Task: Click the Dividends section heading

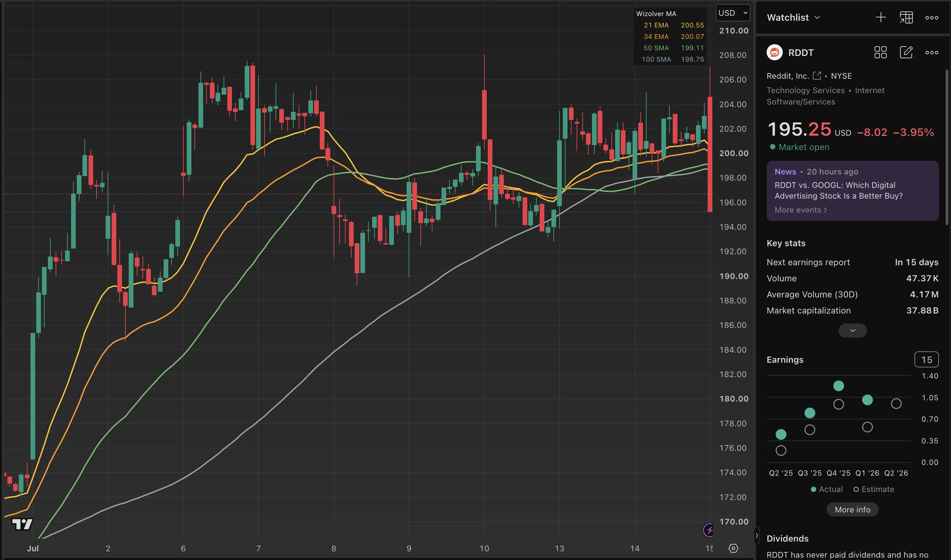Action: pos(787,539)
